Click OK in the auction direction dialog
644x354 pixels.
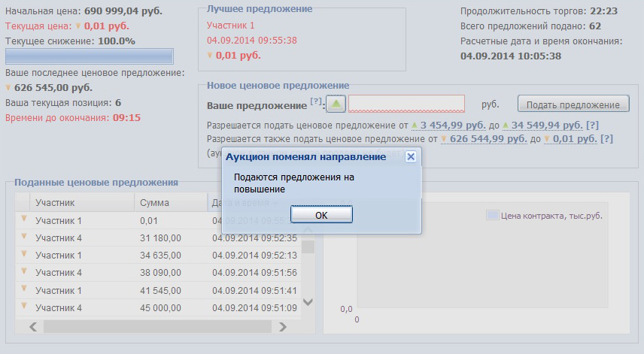[x=321, y=215]
